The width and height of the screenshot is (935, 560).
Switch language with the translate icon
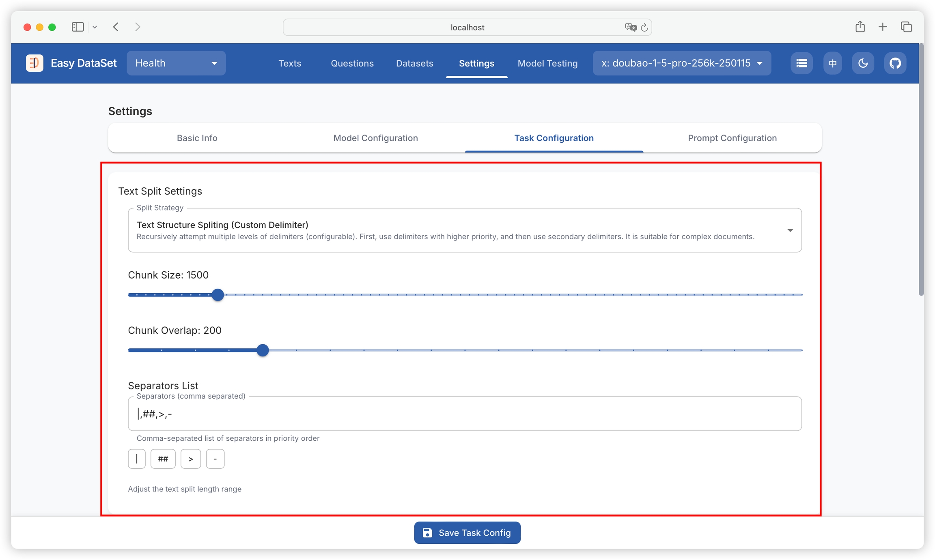pos(833,63)
